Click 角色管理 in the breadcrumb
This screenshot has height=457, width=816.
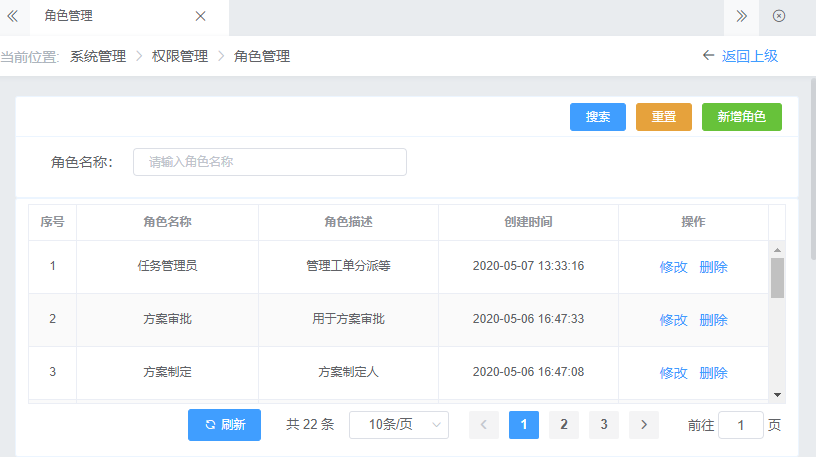click(262, 56)
